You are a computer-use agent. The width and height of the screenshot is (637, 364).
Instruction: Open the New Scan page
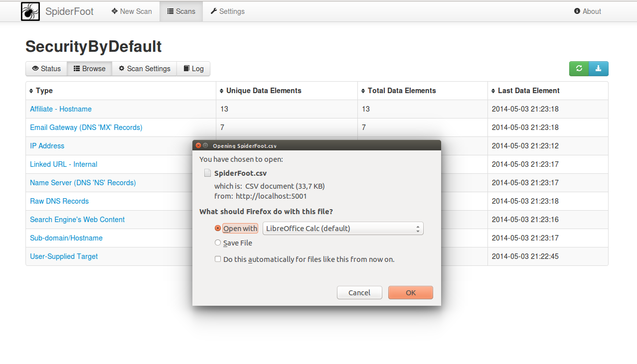[x=132, y=11]
